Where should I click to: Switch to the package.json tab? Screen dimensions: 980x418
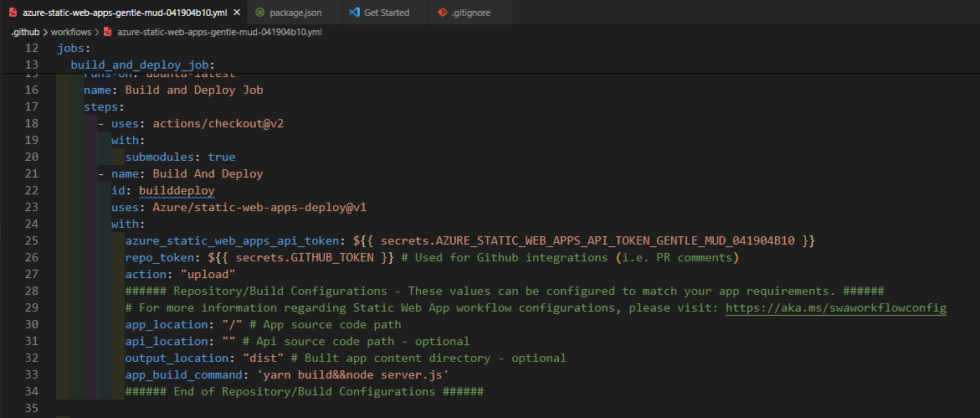click(x=295, y=12)
